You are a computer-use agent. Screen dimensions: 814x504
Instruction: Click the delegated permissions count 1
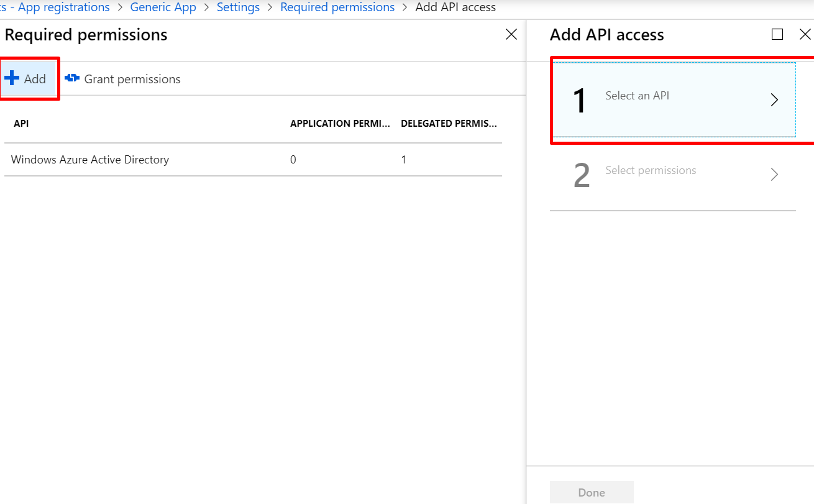[x=404, y=160]
